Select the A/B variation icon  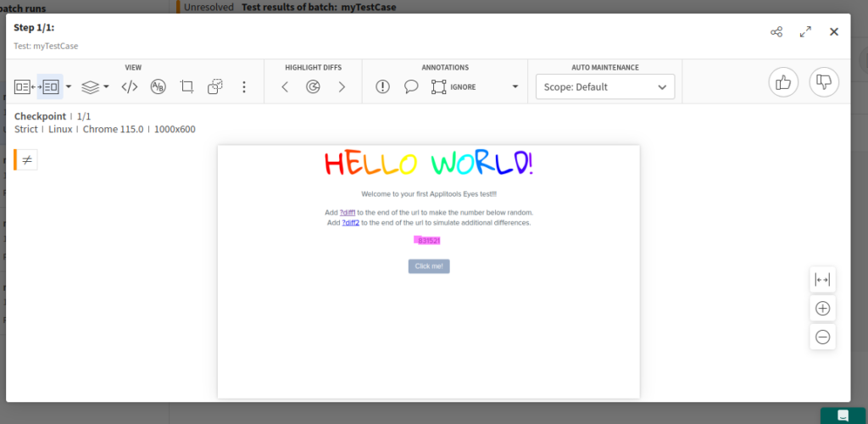(158, 86)
